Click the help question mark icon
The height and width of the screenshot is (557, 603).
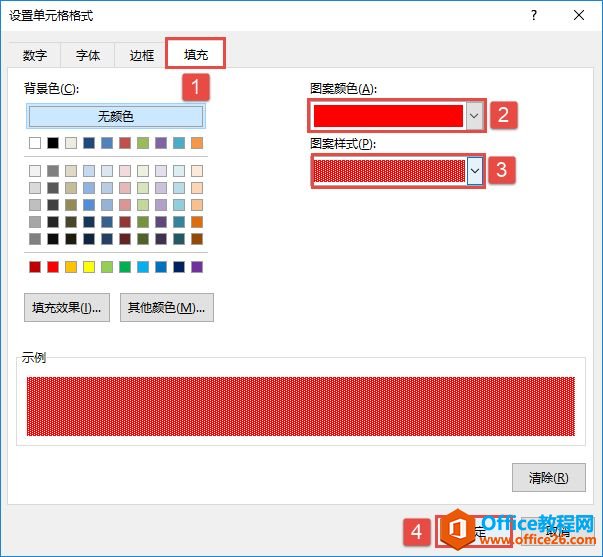(534, 15)
